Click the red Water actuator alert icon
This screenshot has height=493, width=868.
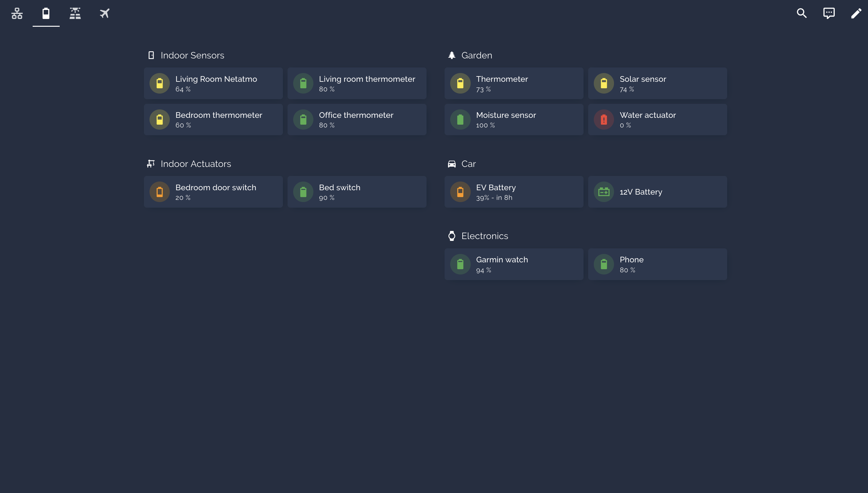click(x=604, y=120)
